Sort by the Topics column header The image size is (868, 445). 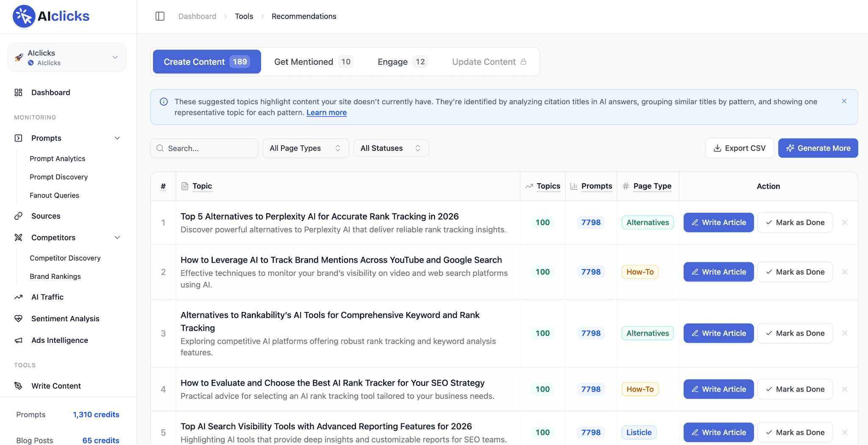pos(548,186)
